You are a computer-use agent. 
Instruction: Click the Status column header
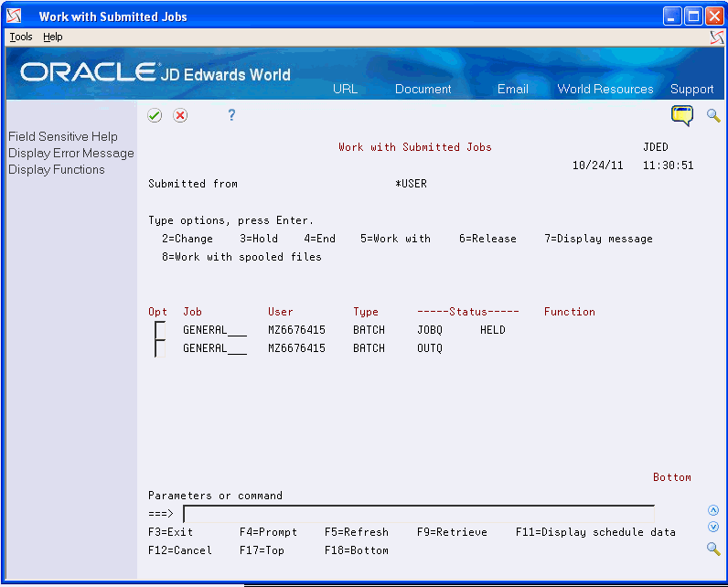pyautogui.click(x=467, y=312)
